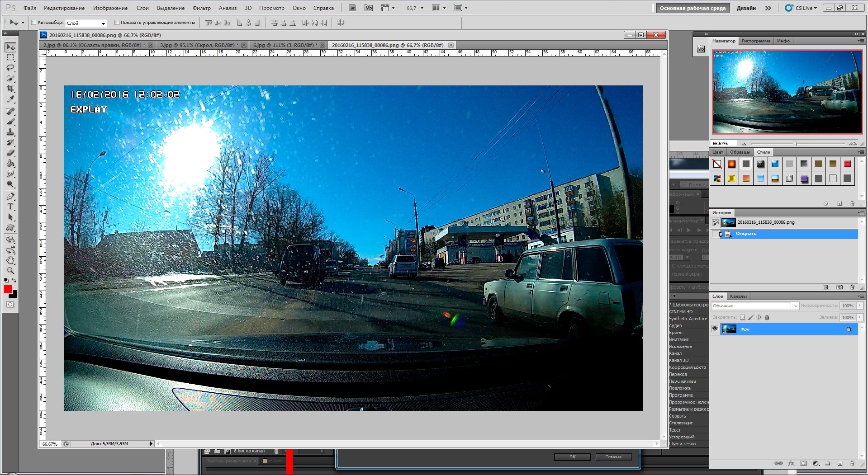Open the Заливка fill slider arrow
Viewport: 868px width, 475px height.
coord(860,317)
